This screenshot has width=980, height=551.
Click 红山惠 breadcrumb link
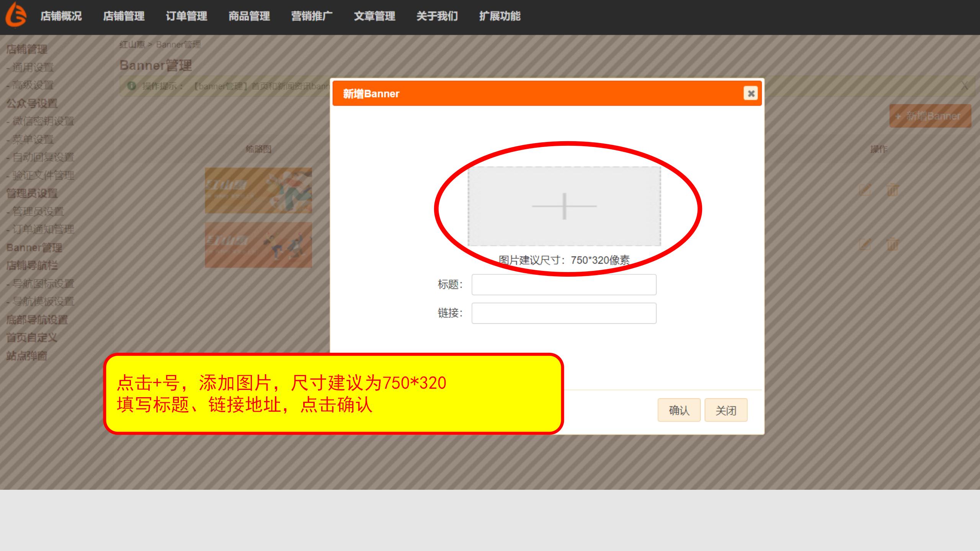click(132, 44)
